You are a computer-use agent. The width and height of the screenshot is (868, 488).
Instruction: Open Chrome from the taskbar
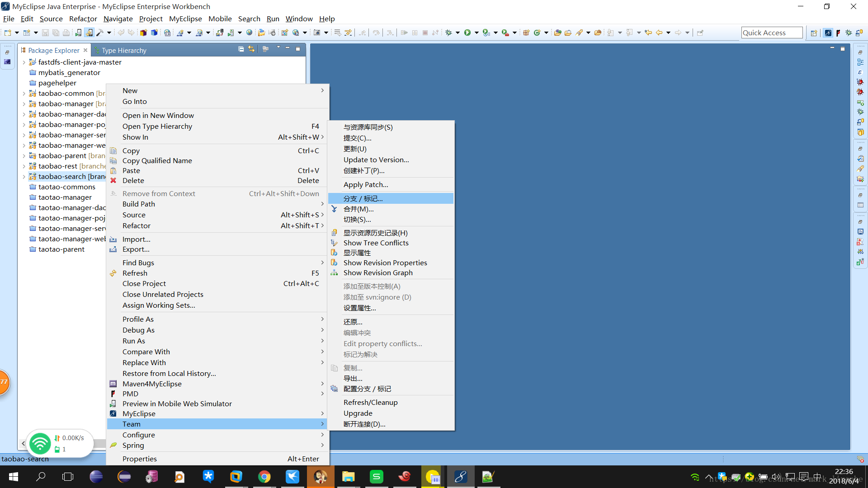click(x=264, y=477)
